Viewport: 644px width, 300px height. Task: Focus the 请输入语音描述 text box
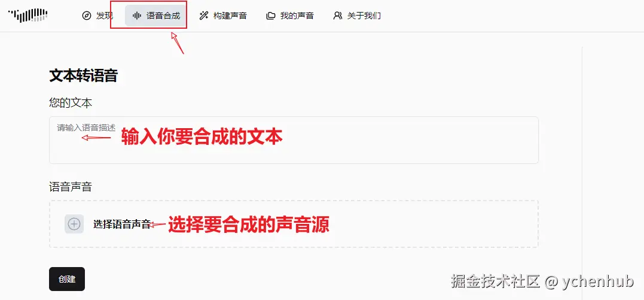click(x=294, y=140)
